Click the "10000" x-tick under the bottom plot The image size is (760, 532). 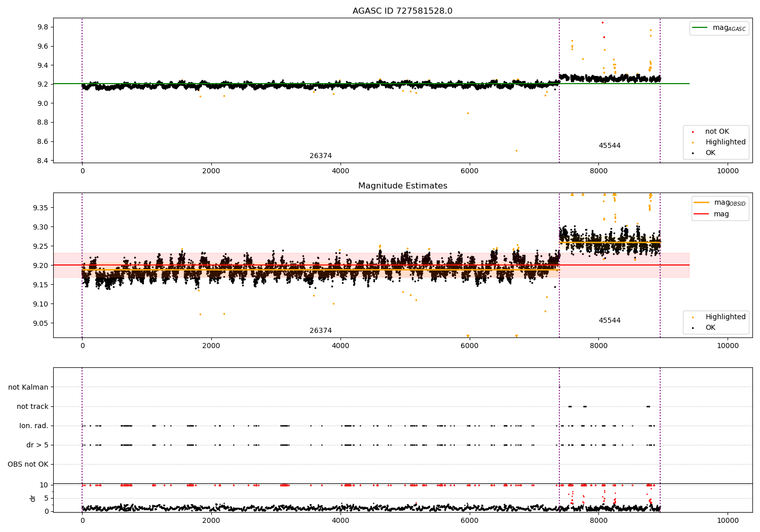click(x=728, y=520)
